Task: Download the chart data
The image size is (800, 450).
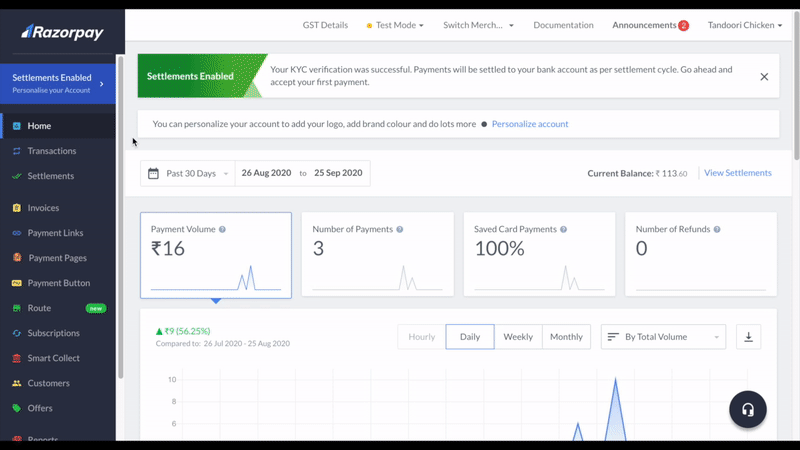Action: click(x=748, y=337)
